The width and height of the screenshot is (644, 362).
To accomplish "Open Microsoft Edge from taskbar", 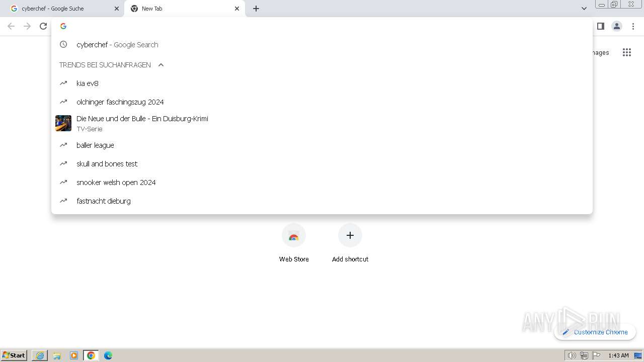I will coord(108,355).
